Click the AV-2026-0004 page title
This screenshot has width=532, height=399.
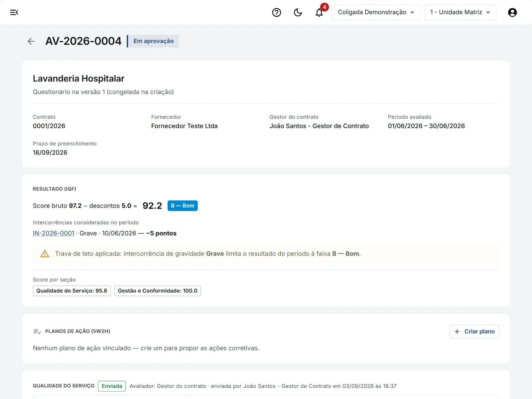[83, 41]
